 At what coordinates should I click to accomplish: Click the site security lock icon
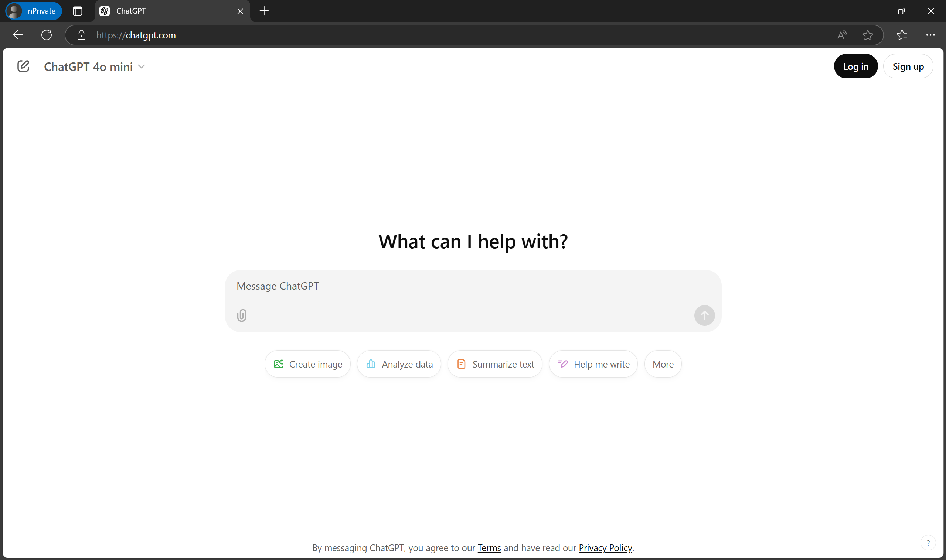tap(82, 35)
